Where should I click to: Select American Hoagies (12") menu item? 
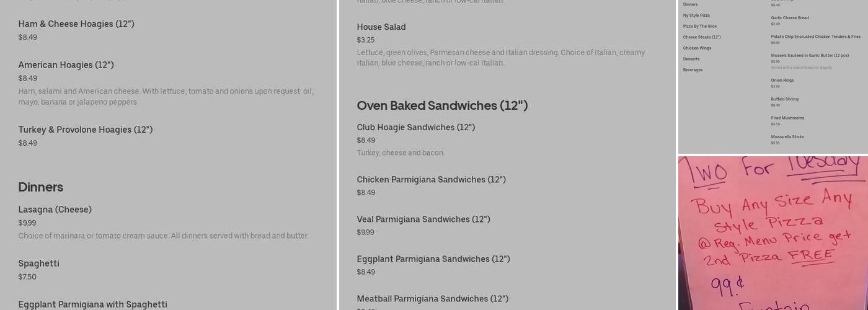click(66, 65)
